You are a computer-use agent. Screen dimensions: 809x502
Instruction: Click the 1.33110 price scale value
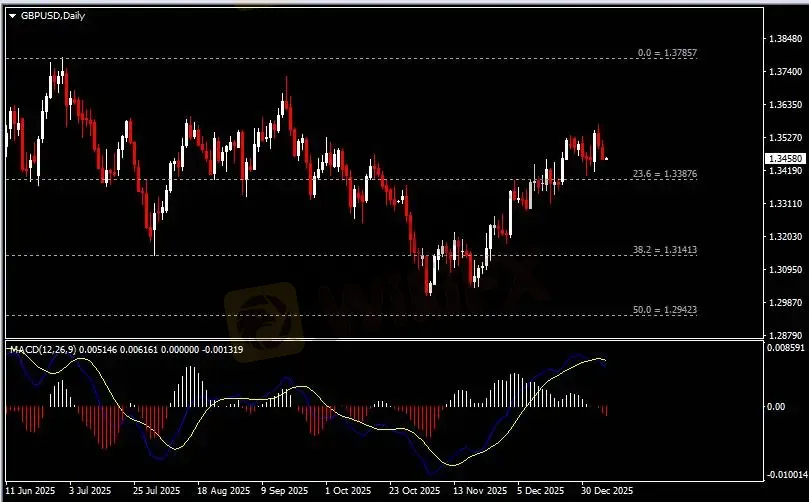785,203
